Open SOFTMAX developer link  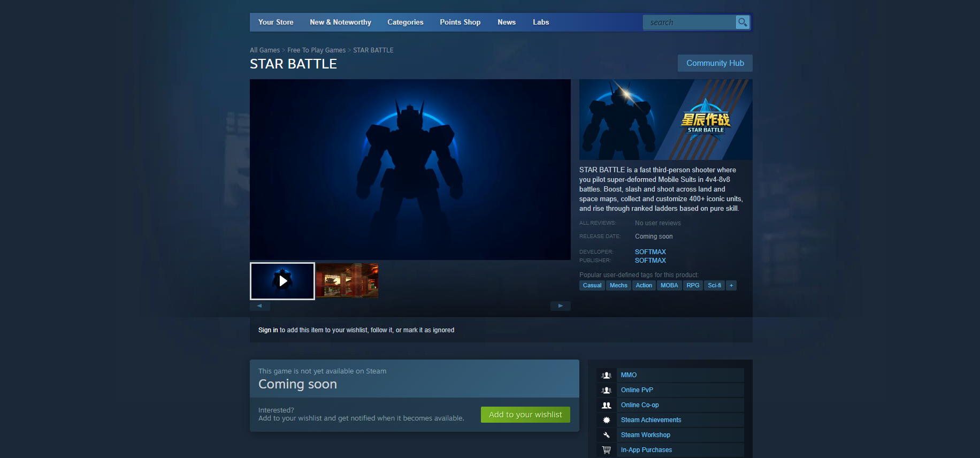[650, 252]
